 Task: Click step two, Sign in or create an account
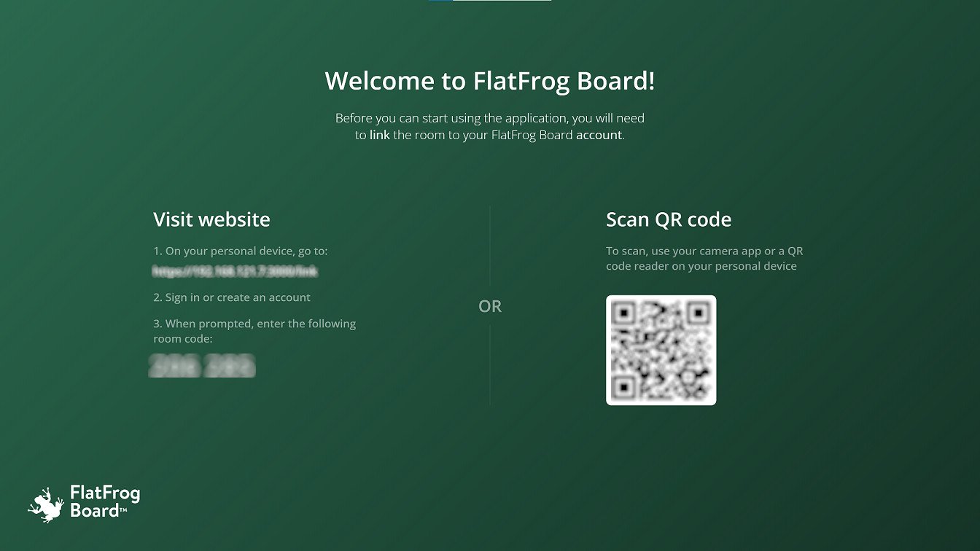232,297
